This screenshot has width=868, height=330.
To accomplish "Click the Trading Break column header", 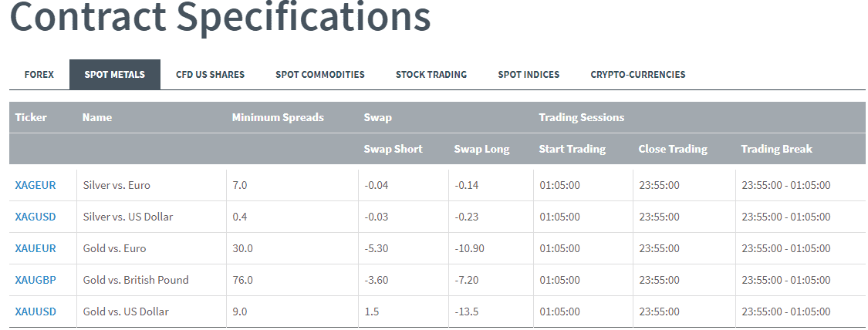I will (776, 150).
